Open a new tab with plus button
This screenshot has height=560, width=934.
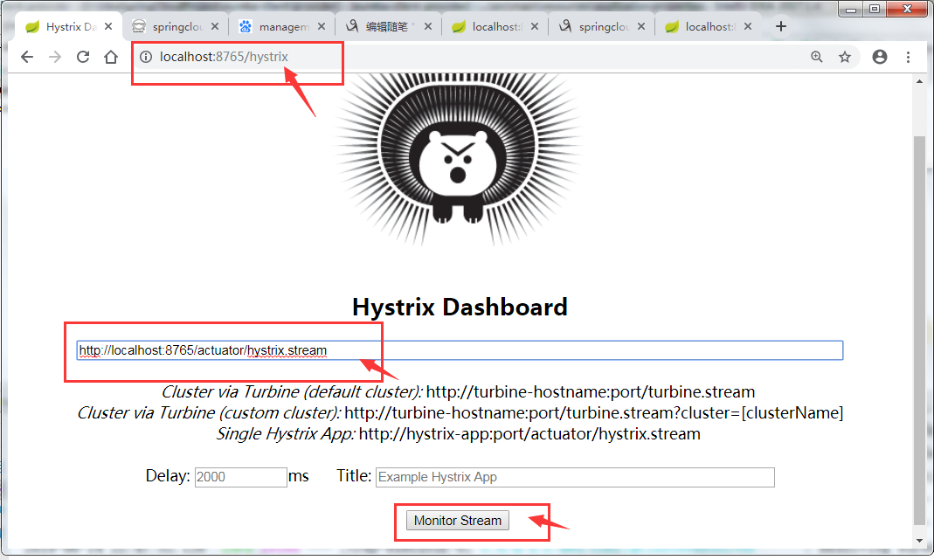(x=781, y=26)
